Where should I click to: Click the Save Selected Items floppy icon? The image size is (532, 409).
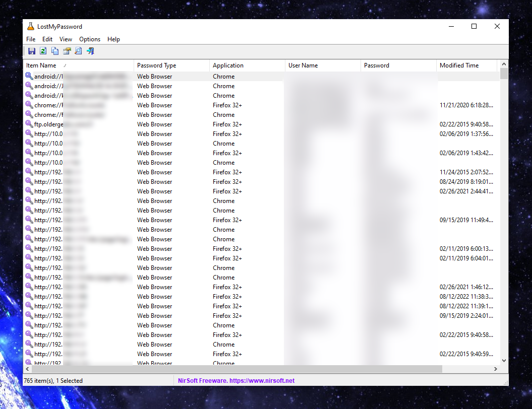(32, 51)
